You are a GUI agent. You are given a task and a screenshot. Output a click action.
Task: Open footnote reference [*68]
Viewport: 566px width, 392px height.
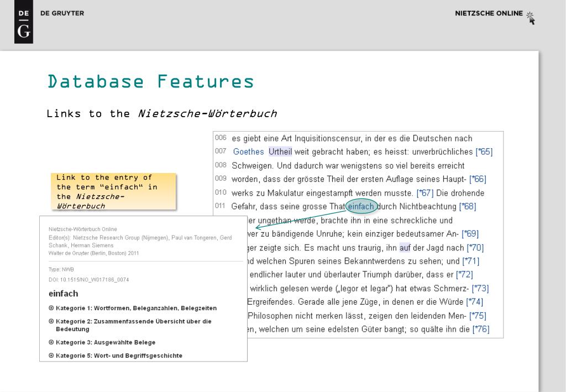(468, 207)
